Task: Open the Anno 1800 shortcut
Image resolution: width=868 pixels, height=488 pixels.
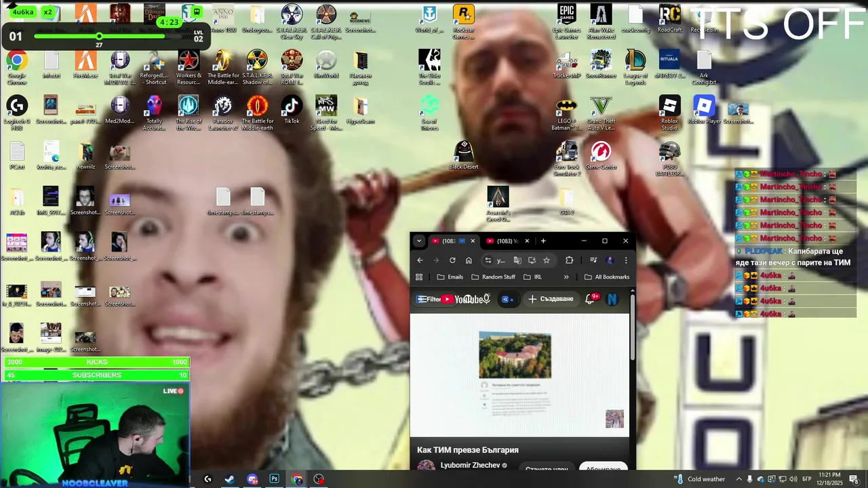Action: click(222, 19)
